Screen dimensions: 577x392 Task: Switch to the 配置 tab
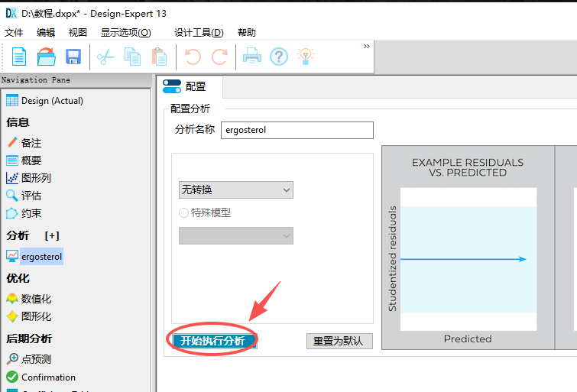pos(189,87)
